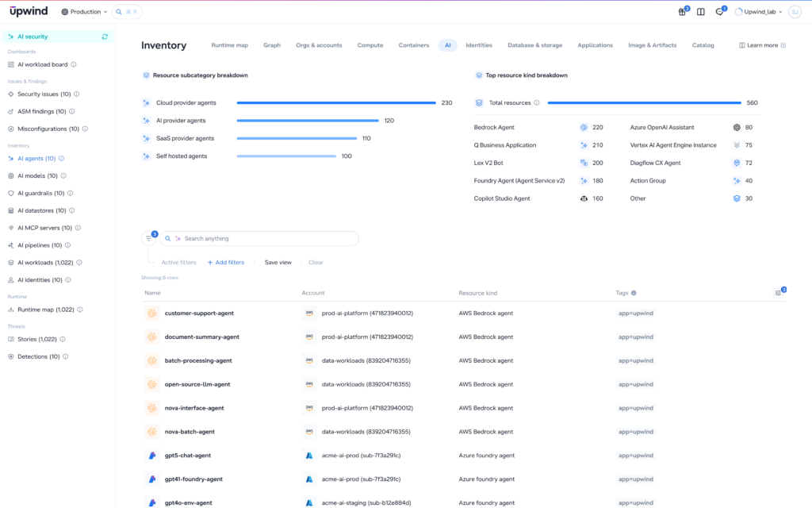Toggle the filter panel button
This screenshot has width=812, height=508.
tap(148, 238)
